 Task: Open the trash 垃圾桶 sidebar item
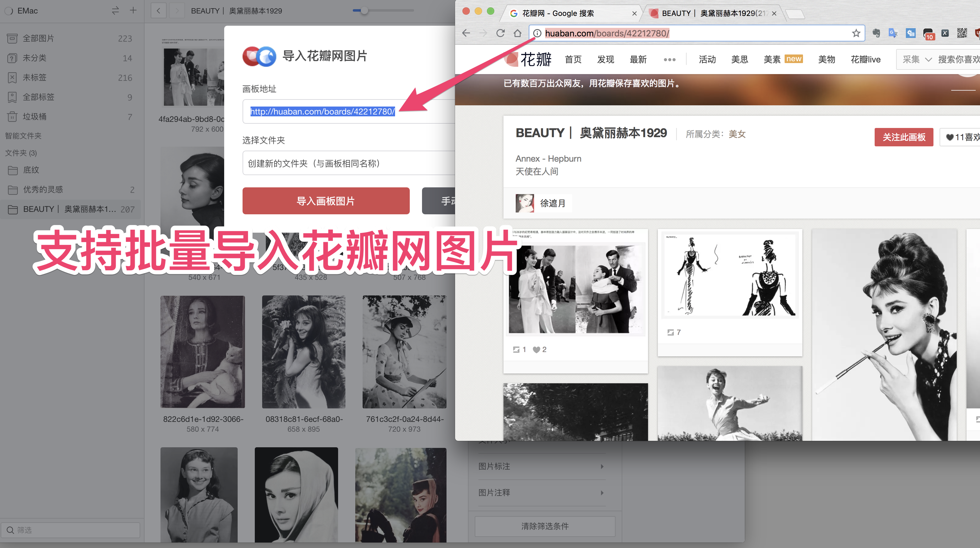pyautogui.click(x=34, y=117)
